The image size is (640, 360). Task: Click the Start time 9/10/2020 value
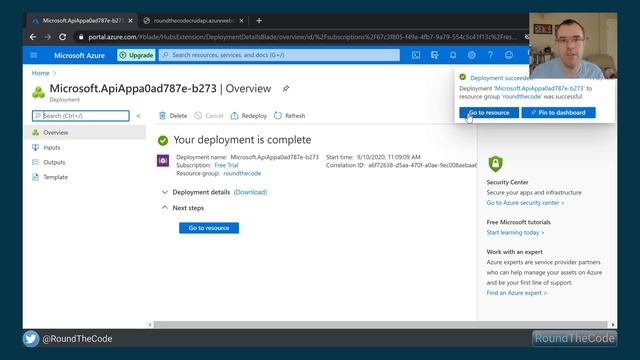point(389,157)
